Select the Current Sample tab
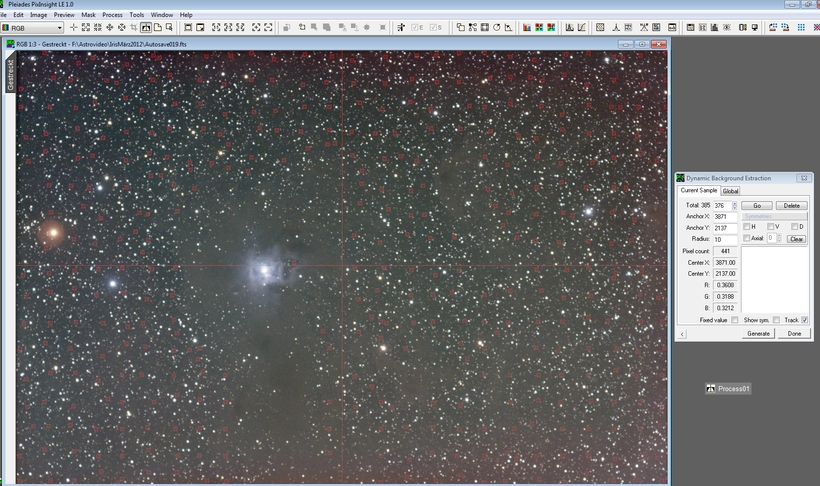This screenshot has height=486, width=820. pos(699,190)
